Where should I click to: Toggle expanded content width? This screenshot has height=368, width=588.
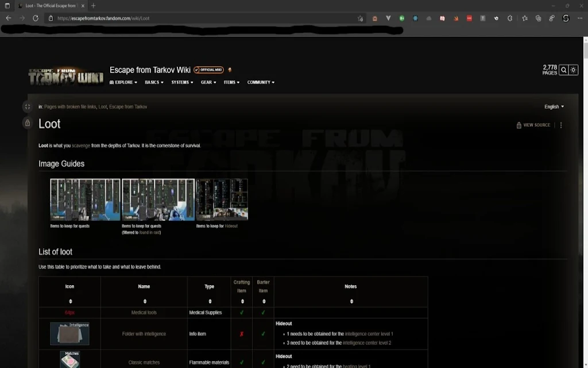(28, 106)
